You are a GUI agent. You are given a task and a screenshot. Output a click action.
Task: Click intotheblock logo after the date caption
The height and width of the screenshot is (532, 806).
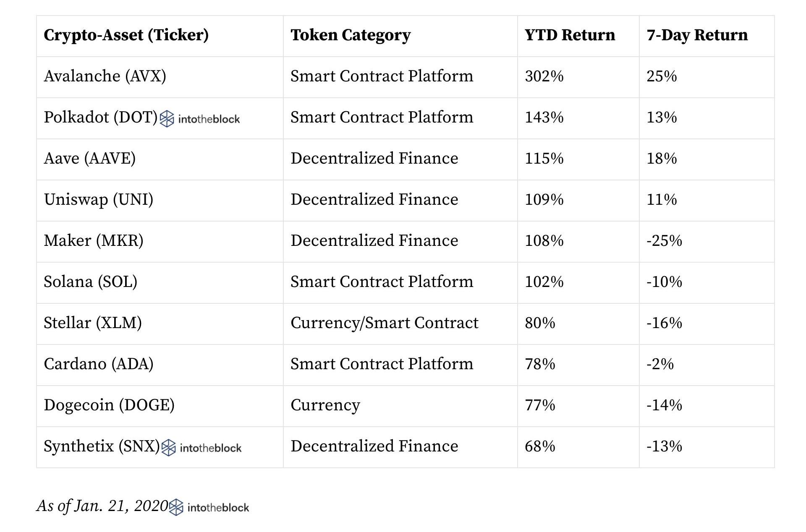209,507
